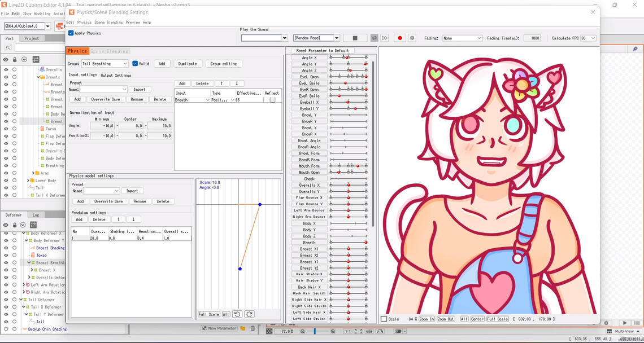644x343 pixels.
Task: Move pendulum row down with arrow button
Action: [x=133, y=219]
